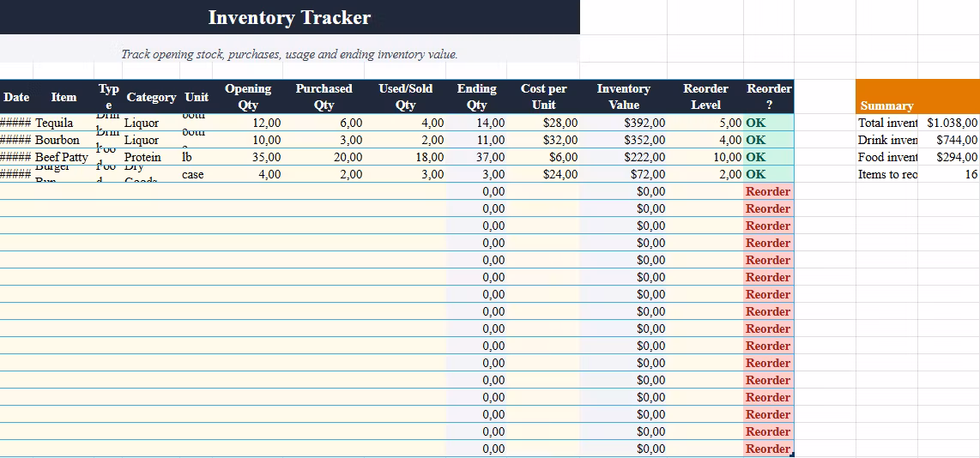Select the 'lb' unit cell

point(197,157)
